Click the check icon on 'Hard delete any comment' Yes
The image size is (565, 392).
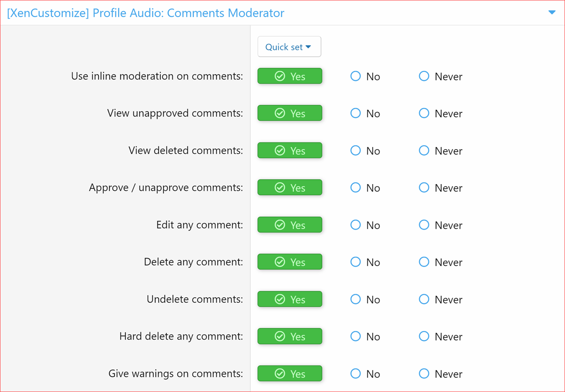pos(280,336)
